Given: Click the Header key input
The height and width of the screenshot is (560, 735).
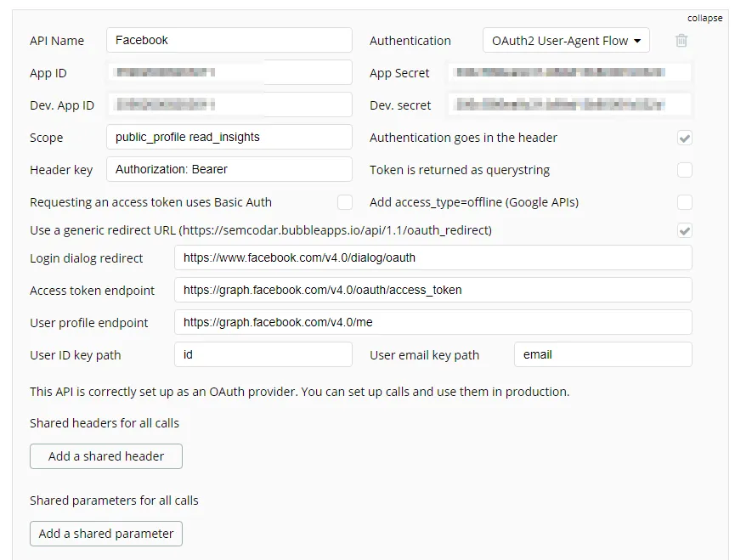Looking at the screenshot, I should (x=229, y=170).
